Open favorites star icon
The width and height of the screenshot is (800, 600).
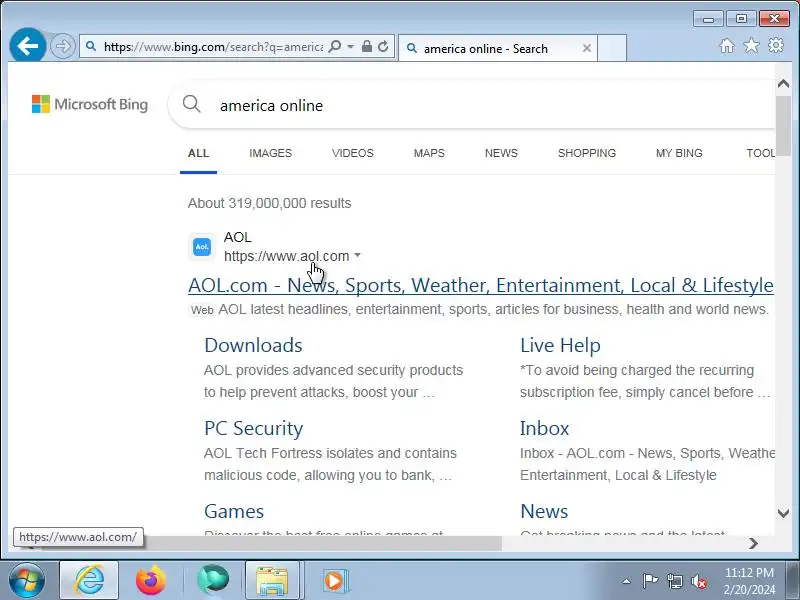[751, 46]
